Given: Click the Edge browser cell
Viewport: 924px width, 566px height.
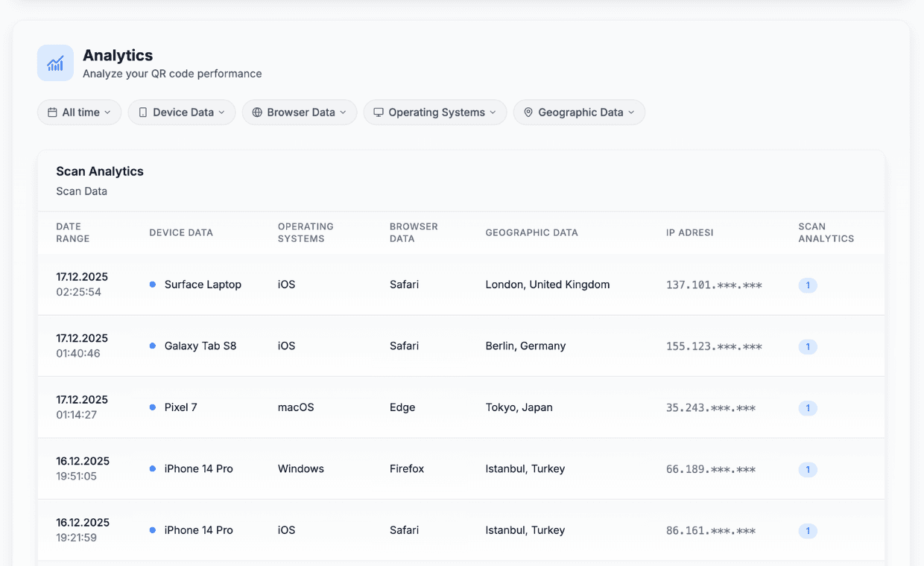Looking at the screenshot, I should 402,407.
